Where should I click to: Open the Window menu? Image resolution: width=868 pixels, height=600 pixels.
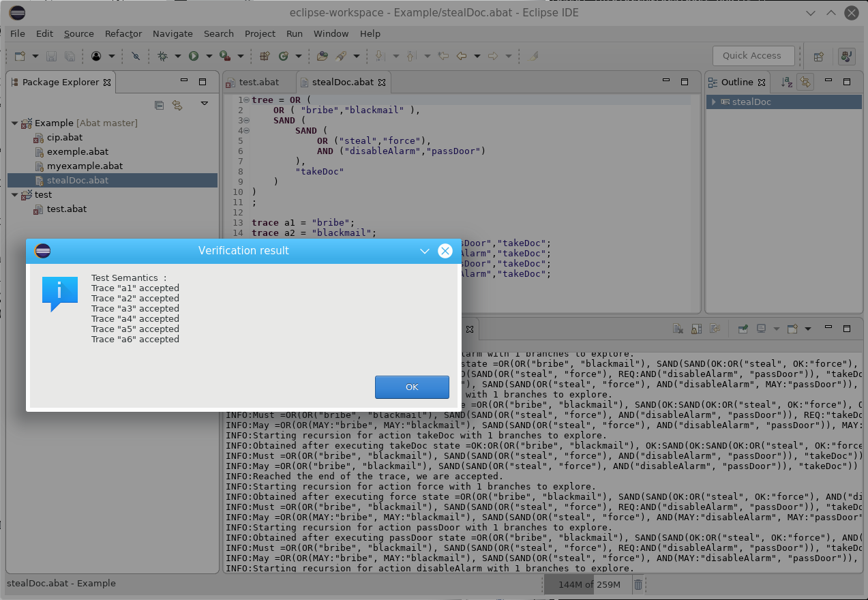coord(331,33)
